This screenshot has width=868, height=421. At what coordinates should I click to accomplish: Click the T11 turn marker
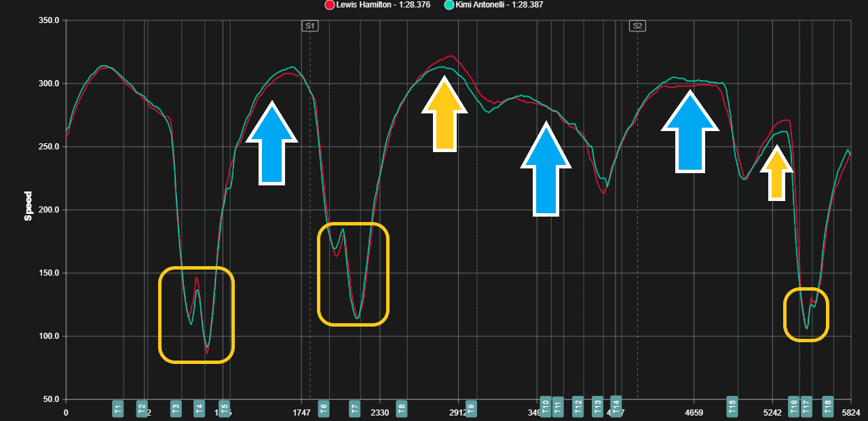558,407
